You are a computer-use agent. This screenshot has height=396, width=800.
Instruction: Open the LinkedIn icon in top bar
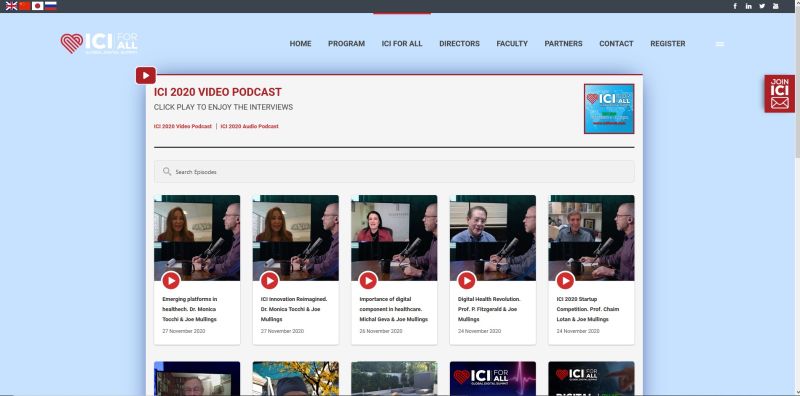tap(748, 6)
